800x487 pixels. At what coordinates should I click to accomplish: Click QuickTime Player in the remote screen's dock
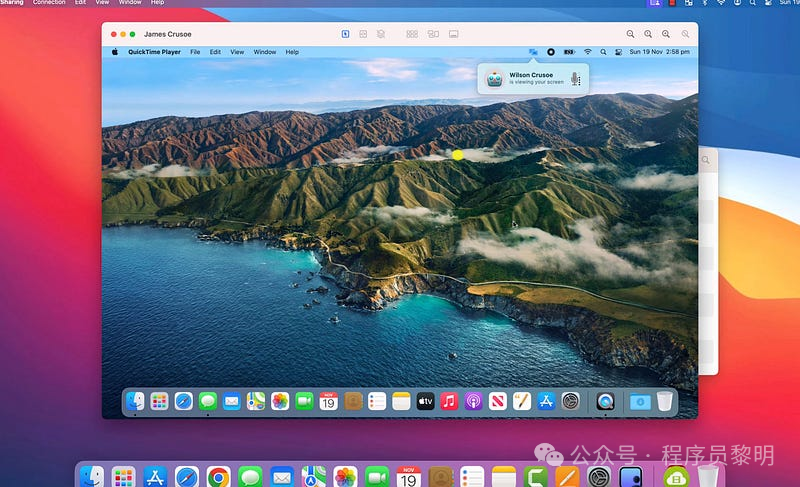(x=605, y=401)
